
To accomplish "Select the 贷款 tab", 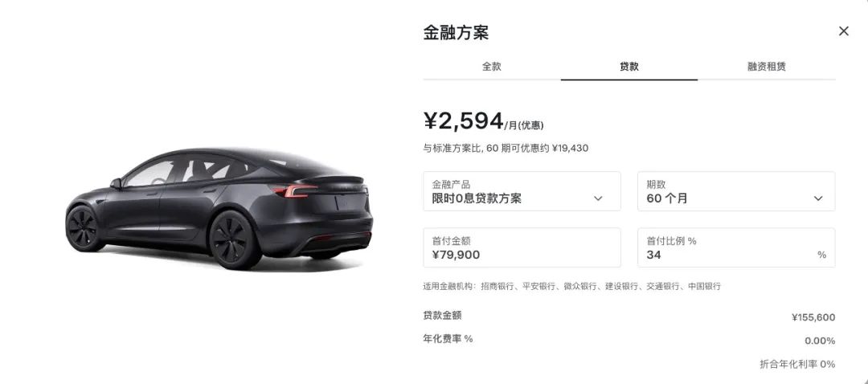I will tap(628, 67).
